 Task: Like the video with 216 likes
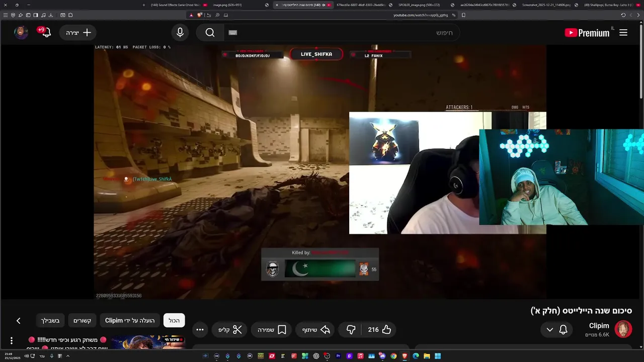[379, 330]
